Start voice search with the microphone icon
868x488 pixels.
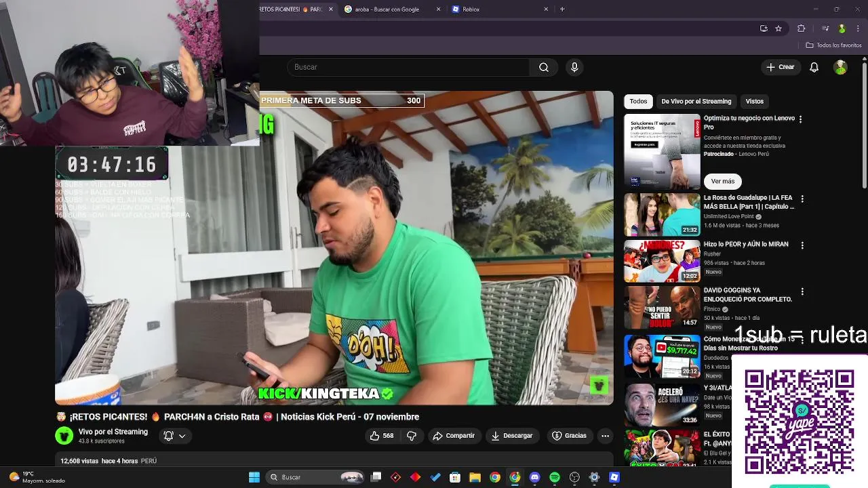click(574, 67)
